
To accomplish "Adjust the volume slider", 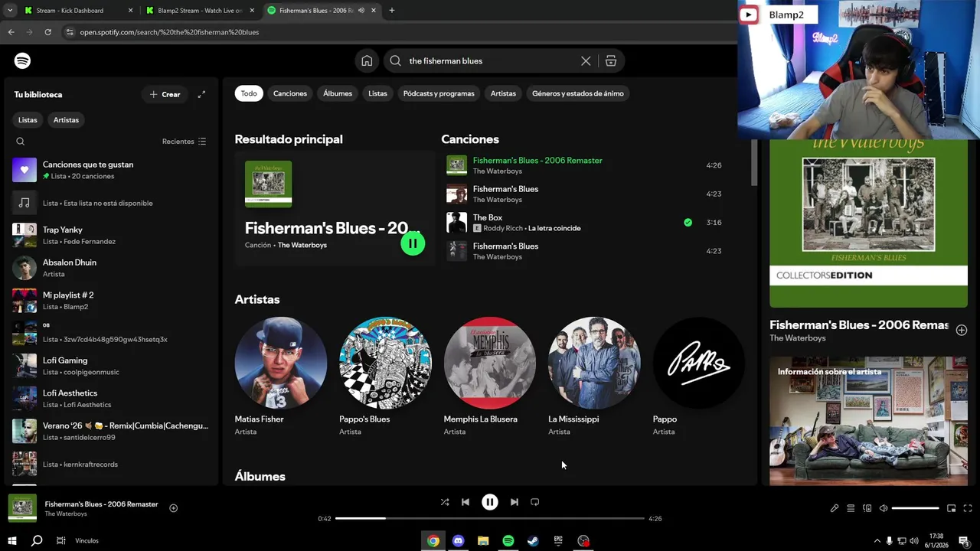I will tap(915, 508).
